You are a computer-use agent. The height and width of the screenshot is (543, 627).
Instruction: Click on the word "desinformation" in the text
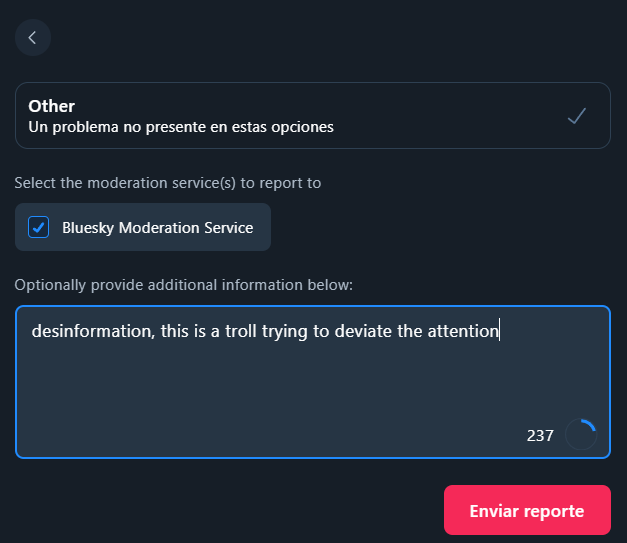pyautogui.click(x=93, y=331)
